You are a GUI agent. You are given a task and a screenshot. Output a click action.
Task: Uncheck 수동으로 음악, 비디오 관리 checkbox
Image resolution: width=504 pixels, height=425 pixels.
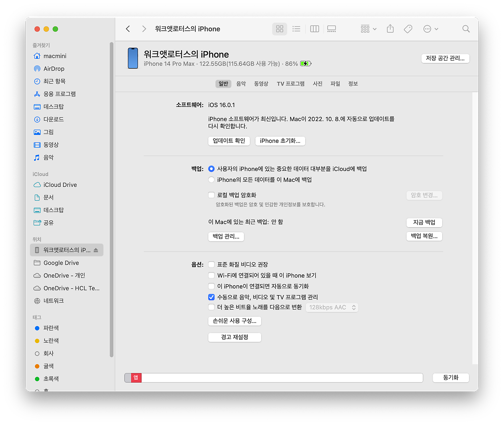pyautogui.click(x=211, y=297)
